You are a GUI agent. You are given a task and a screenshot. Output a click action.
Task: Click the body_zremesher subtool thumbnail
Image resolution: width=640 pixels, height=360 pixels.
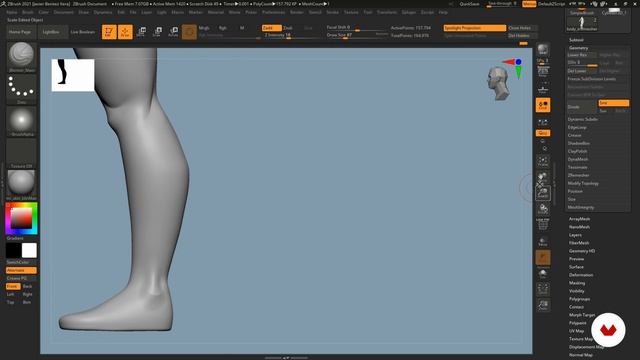pyautogui.click(x=582, y=24)
